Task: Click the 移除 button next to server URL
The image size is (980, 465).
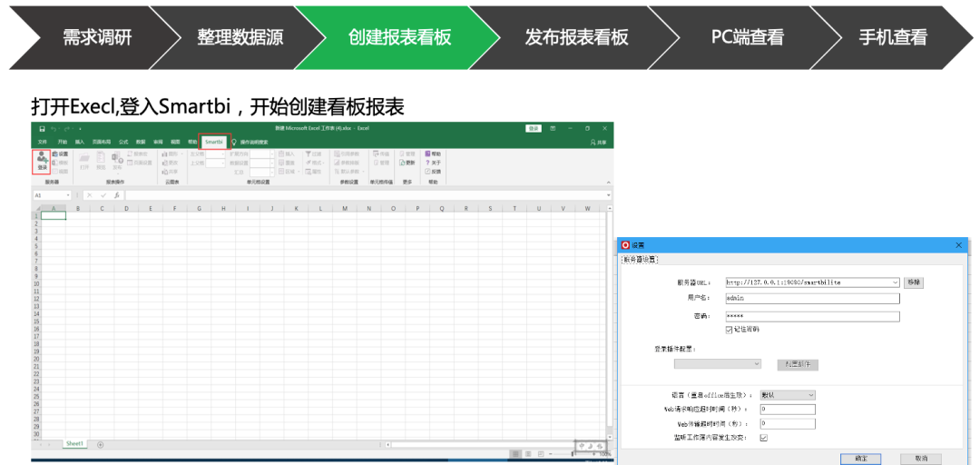Action: 913,282
